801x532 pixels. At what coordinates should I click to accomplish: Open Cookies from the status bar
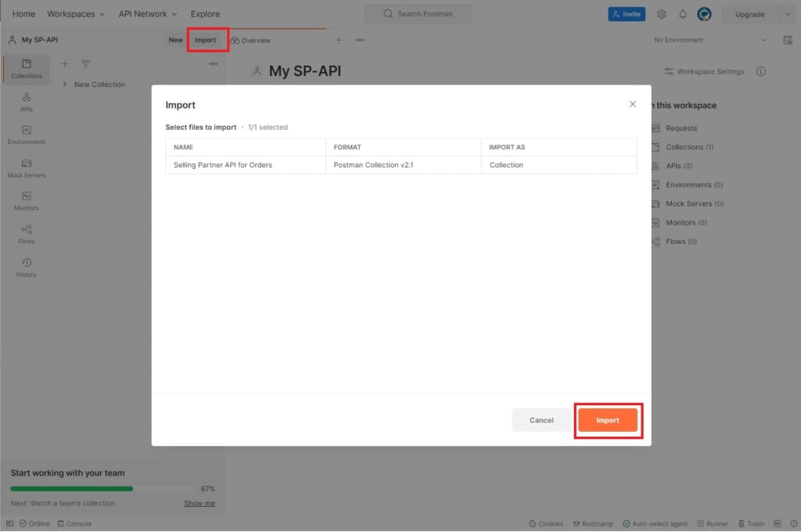pyautogui.click(x=545, y=523)
